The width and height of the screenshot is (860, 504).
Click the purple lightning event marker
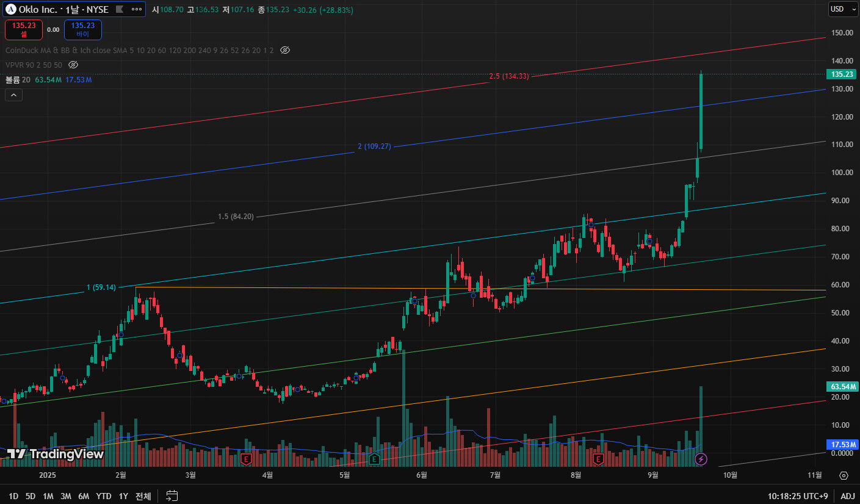pos(701,458)
